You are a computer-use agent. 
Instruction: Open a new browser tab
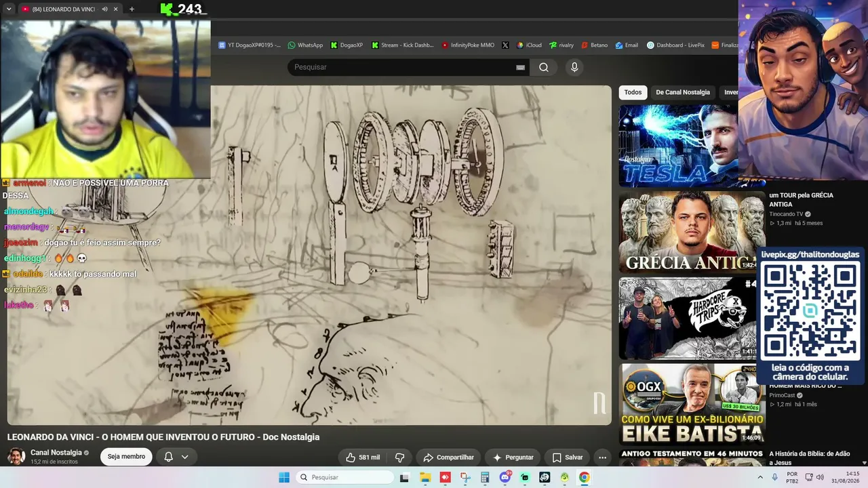132,9
